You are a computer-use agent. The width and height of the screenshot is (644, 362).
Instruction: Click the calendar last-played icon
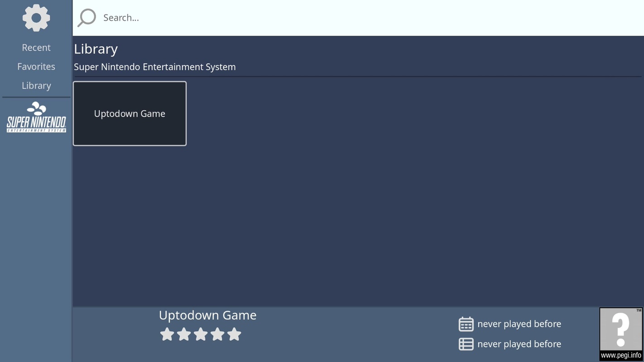[466, 324]
